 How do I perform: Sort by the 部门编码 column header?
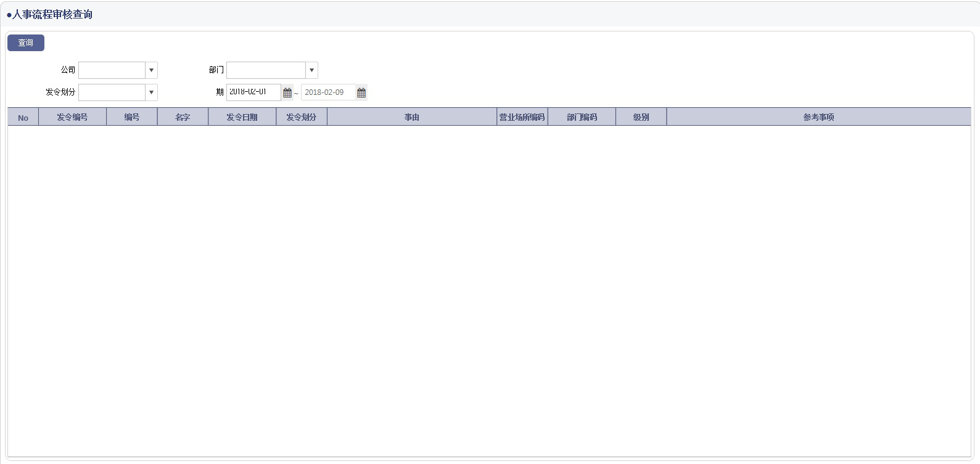(x=582, y=117)
